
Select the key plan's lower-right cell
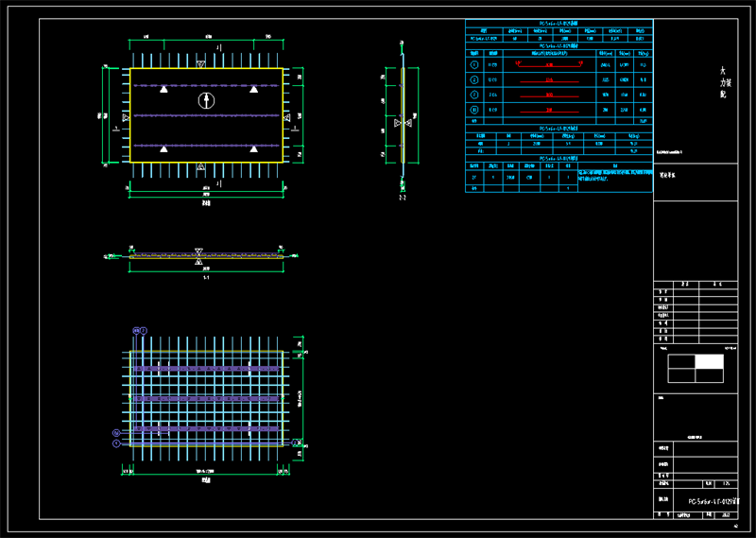(x=710, y=375)
